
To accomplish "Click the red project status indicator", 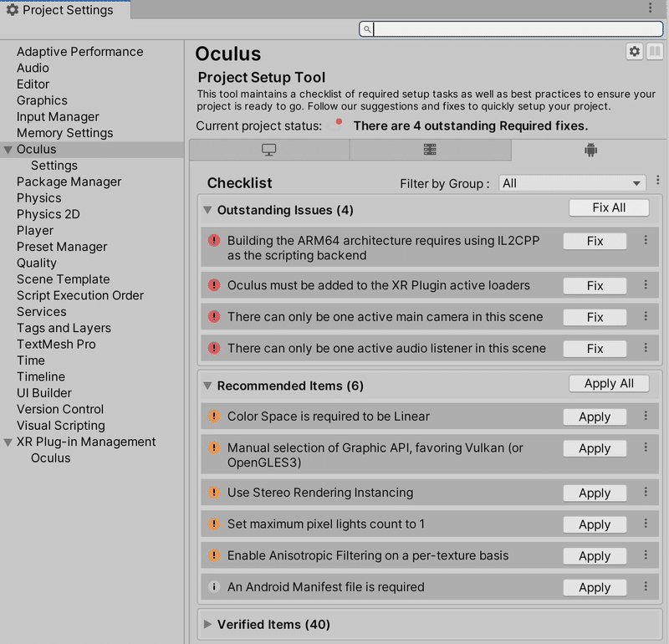I will (x=339, y=122).
